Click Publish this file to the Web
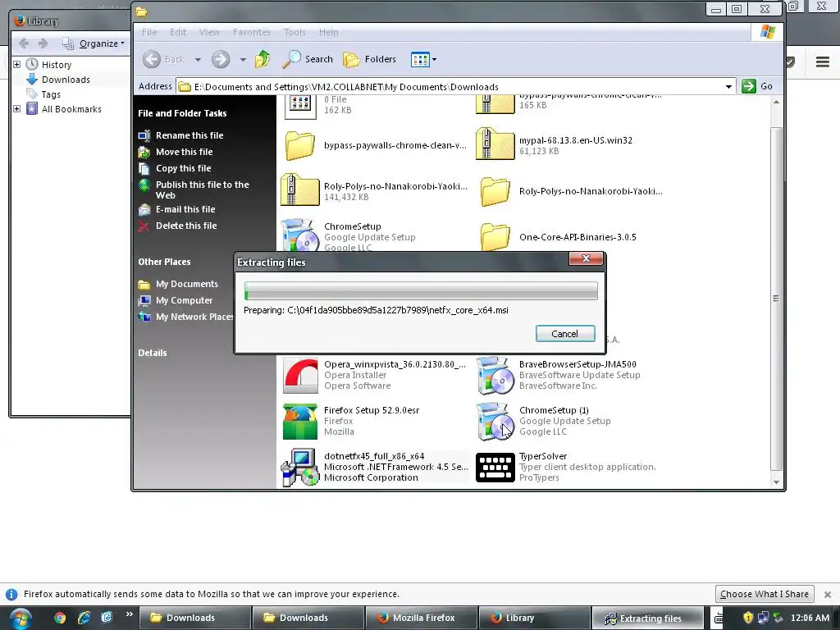Screen dimensions: 840x630 point(202,189)
